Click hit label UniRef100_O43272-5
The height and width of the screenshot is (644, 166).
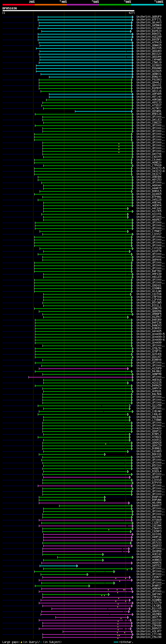150,168
